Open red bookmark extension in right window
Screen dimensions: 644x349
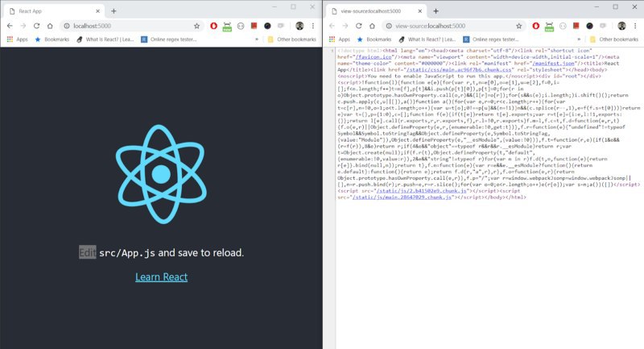[x=576, y=26]
